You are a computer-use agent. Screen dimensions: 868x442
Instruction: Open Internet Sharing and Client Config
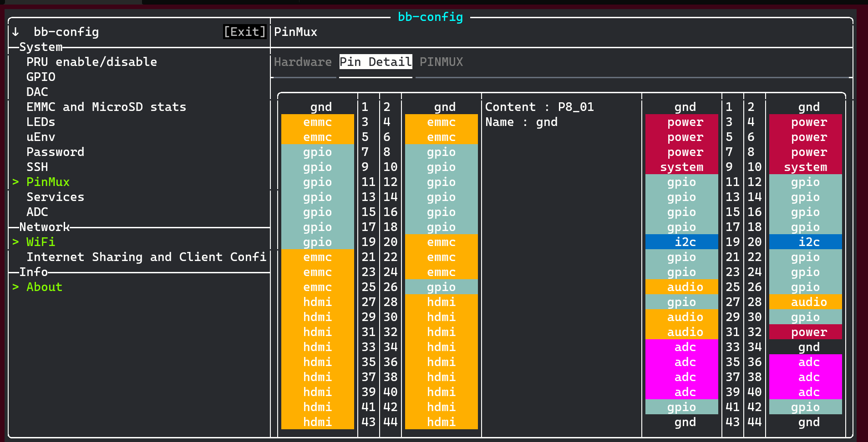(x=147, y=257)
